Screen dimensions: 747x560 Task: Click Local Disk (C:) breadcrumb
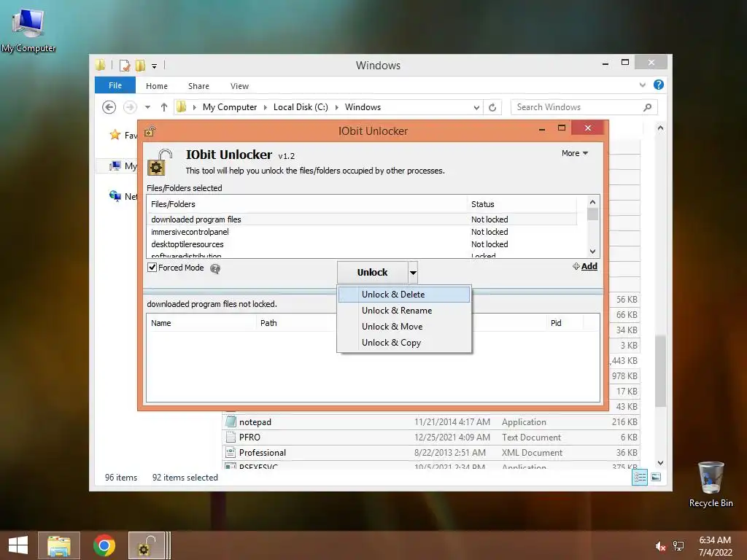(x=301, y=107)
